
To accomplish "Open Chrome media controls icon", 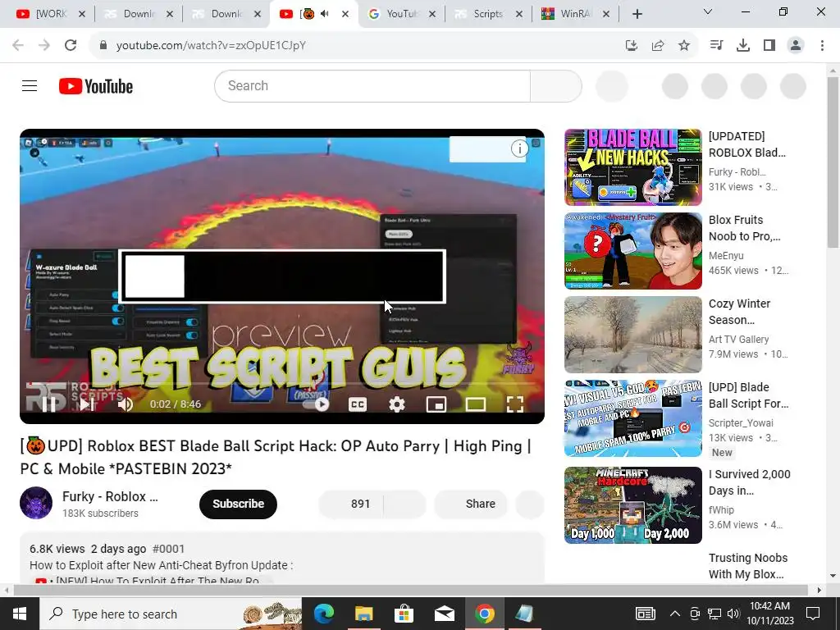I will tap(716, 45).
